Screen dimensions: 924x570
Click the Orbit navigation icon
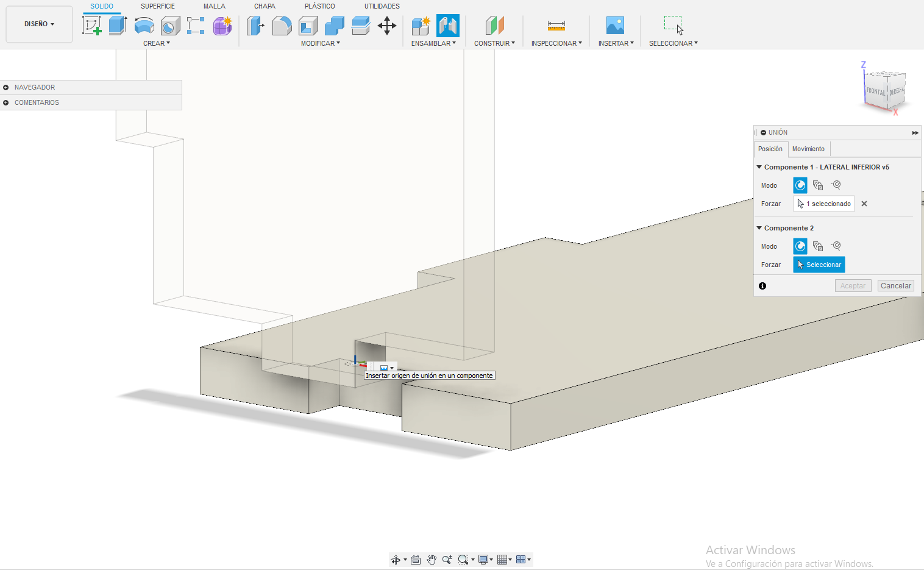coord(396,560)
